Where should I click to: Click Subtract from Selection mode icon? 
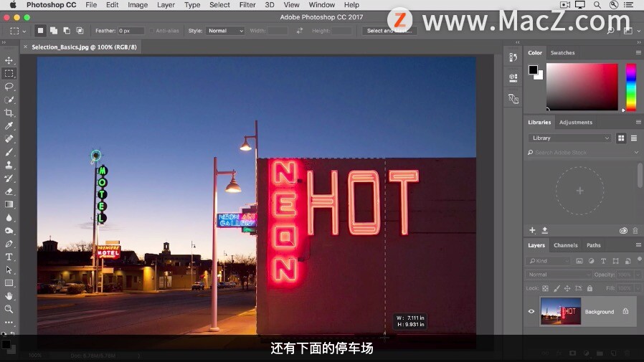tap(67, 30)
